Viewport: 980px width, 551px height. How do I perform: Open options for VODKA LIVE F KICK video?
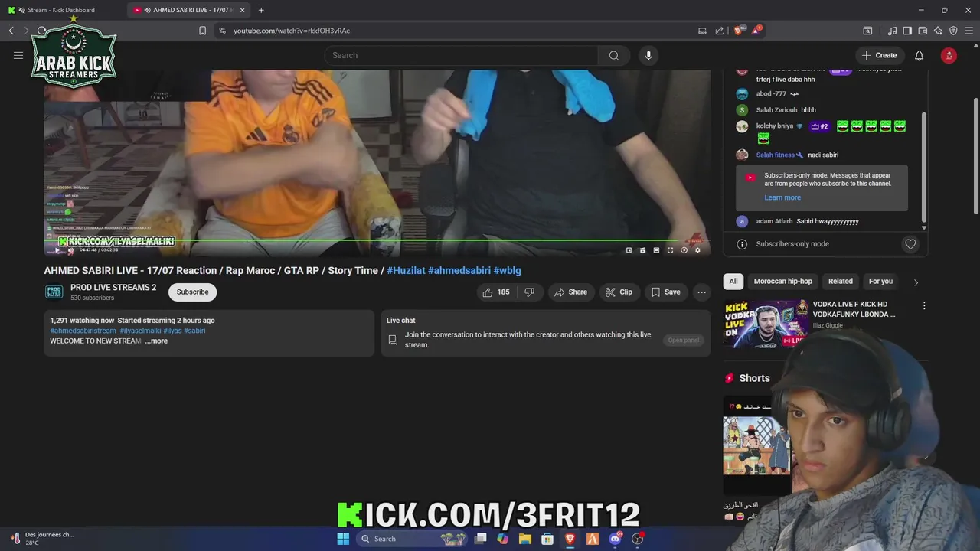tap(924, 305)
